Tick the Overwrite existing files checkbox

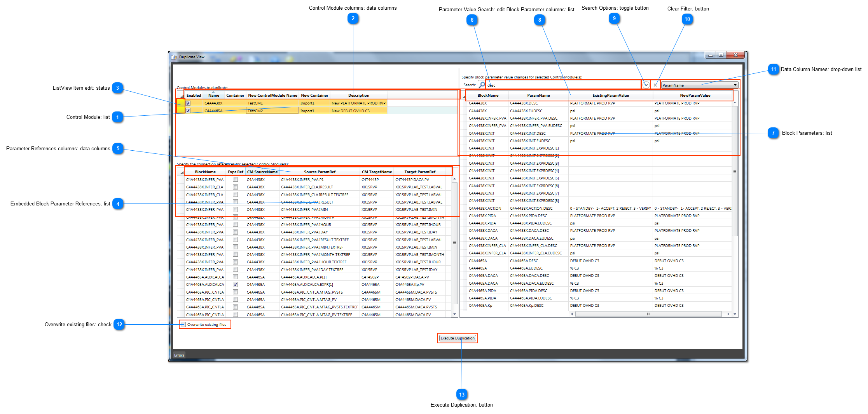coord(183,325)
